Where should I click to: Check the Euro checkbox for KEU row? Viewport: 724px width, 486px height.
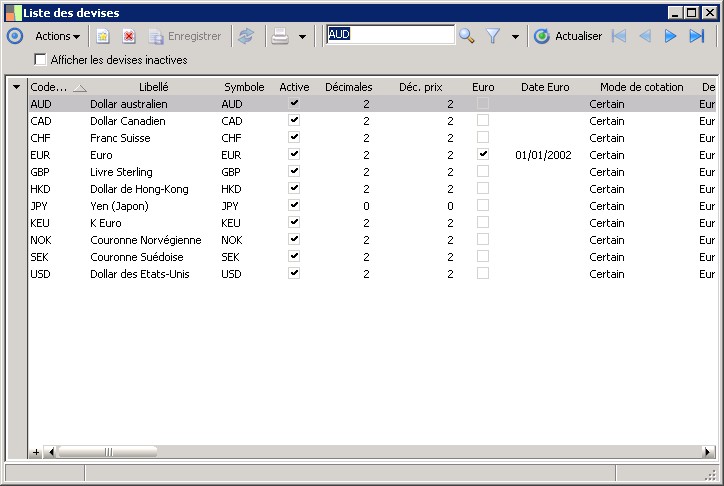pos(483,222)
